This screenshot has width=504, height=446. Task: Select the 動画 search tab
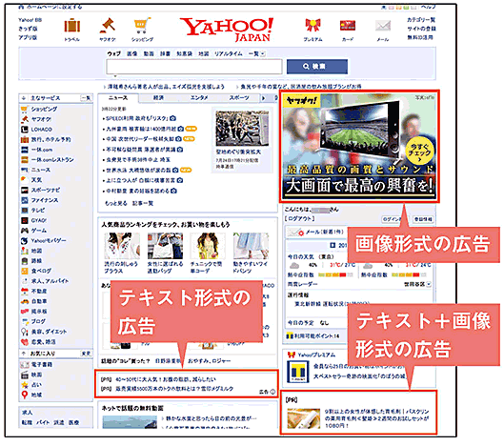point(149,53)
